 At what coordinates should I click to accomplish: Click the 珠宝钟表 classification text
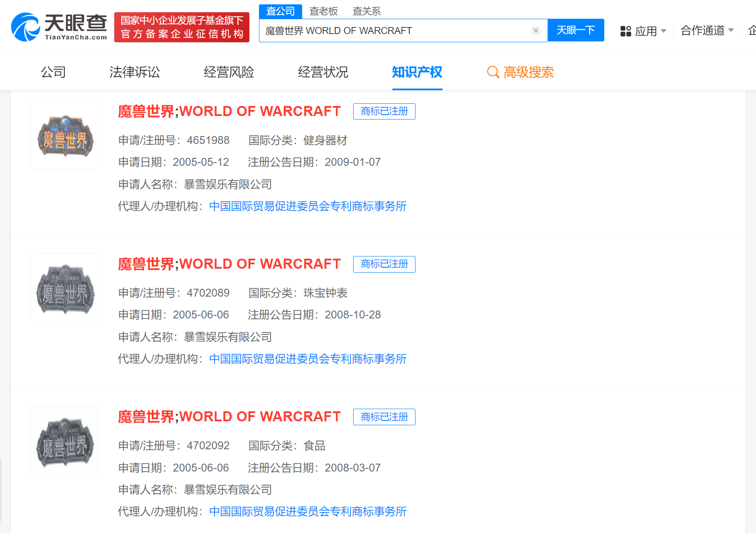tap(325, 293)
